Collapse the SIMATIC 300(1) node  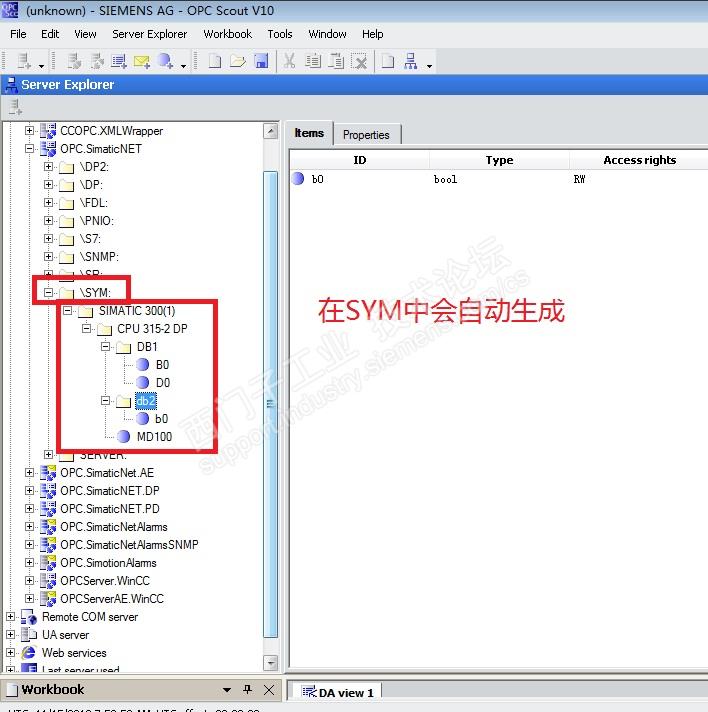click(68, 311)
